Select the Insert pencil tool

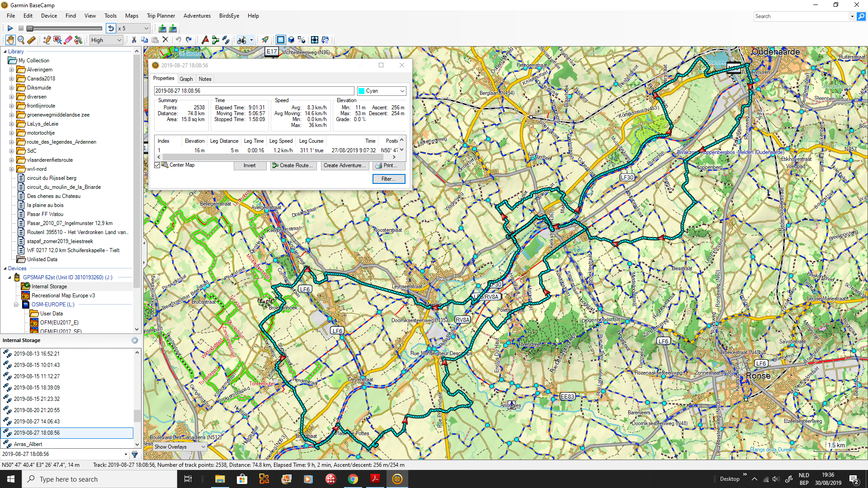coord(47,40)
